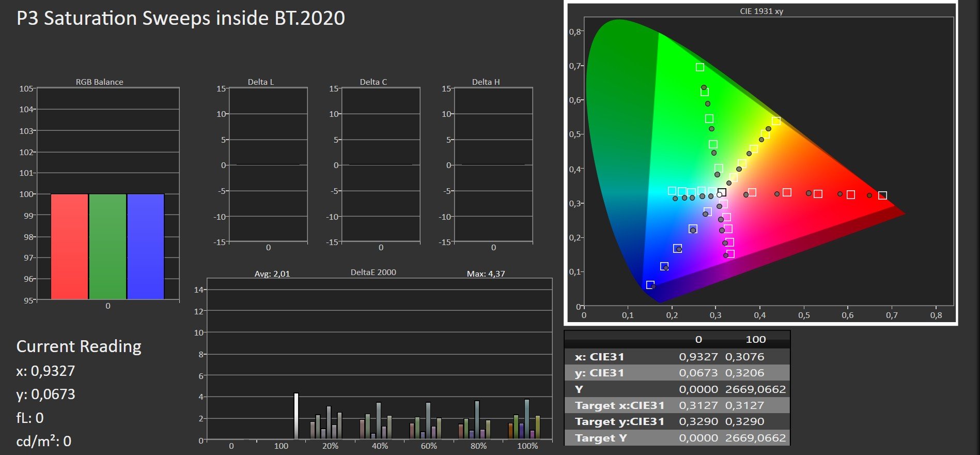Select the Delta L chart

click(x=268, y=165)
